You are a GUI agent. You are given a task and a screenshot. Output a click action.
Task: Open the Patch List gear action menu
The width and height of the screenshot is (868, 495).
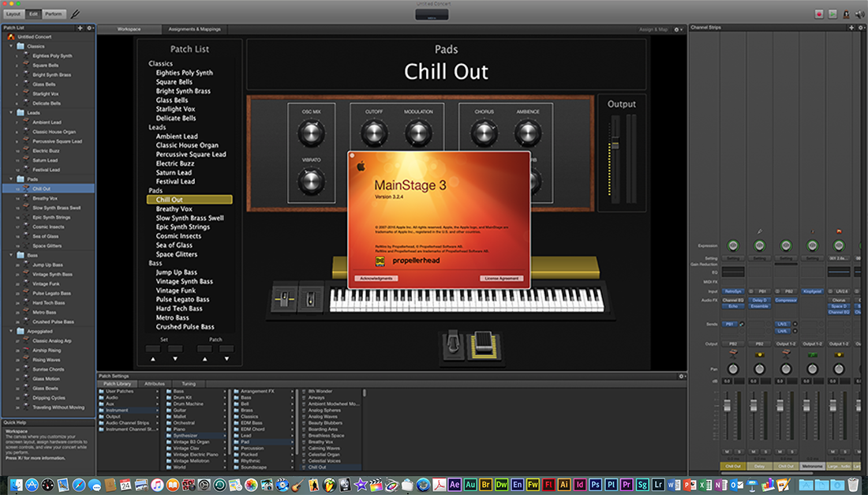90,28
